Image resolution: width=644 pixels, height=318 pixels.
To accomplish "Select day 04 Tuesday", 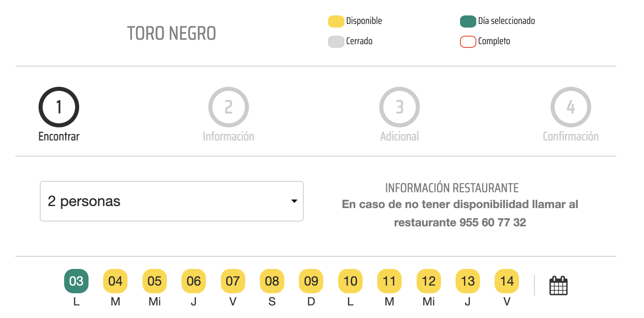I will click(115, 281).
